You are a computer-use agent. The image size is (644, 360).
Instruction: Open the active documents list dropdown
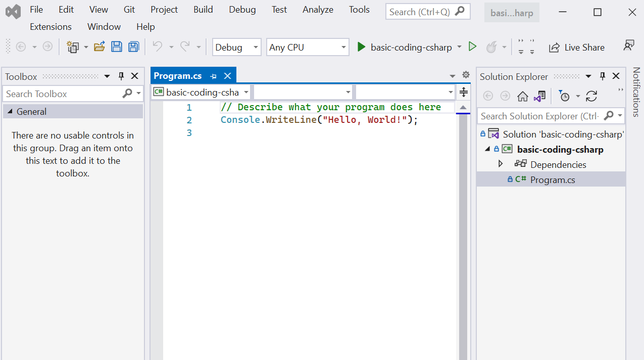pyautogui.click(x=453, y=76)
